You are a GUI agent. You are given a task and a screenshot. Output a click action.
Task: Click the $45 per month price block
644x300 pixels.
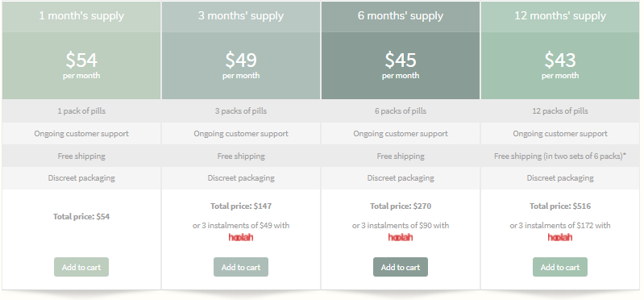(401, 65)
